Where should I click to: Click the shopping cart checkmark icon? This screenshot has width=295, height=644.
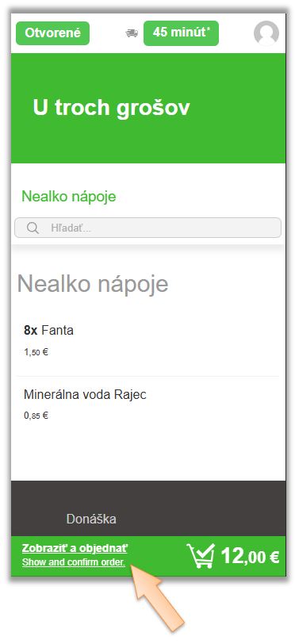pyautogui.click(x=201, y=556)
